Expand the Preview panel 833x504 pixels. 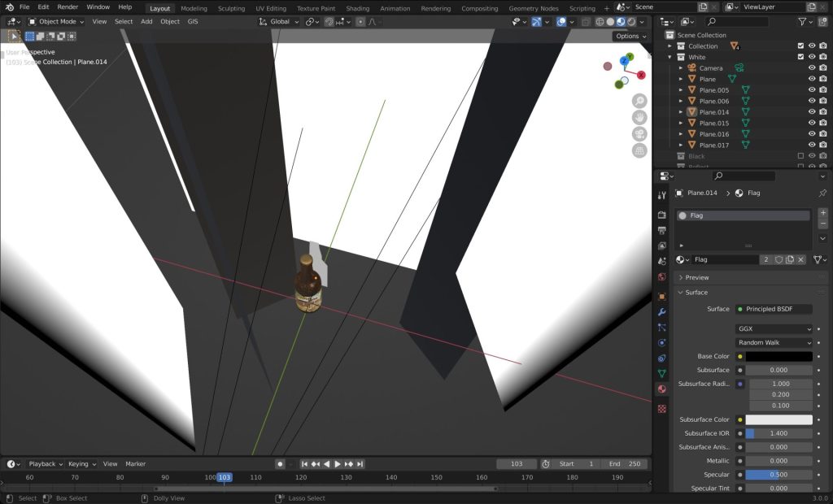pos(697,278)
